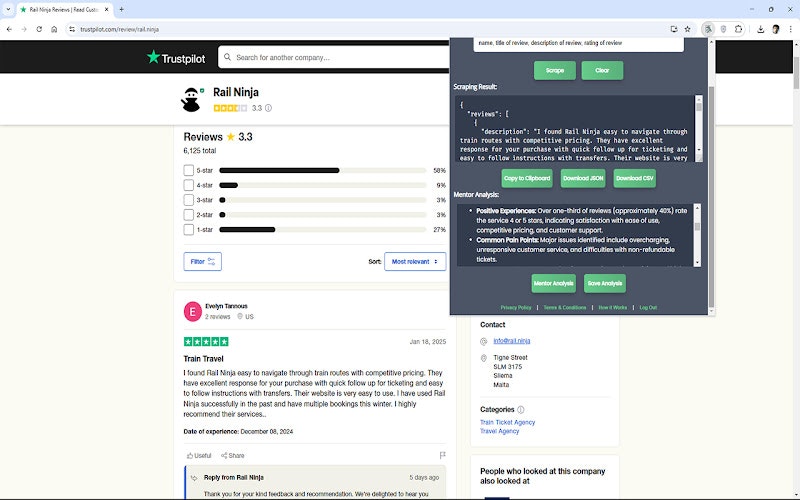Screen dimensions: 800x500
Task: Check the 3-star filter checkbox
Action: coord(188,200)
